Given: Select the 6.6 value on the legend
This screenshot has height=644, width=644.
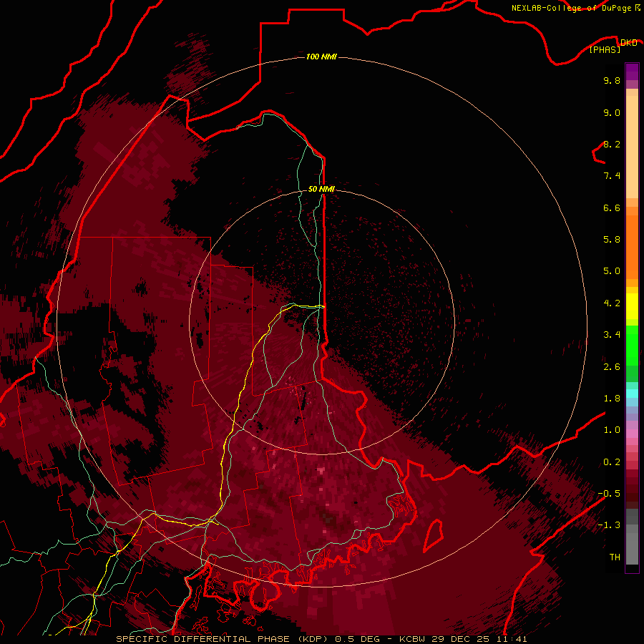Looking at the screenshot, I should [612, 208].
